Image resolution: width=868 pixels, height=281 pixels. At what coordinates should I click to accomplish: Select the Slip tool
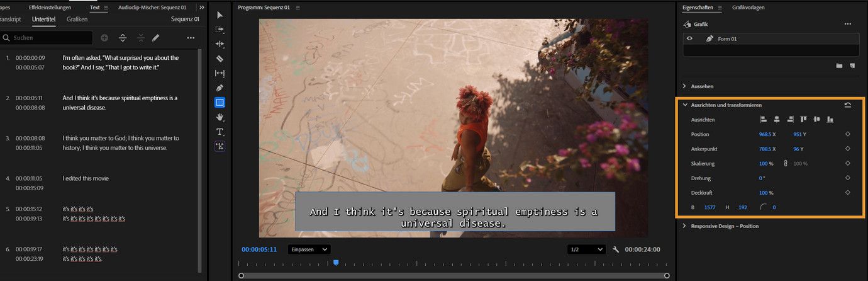click(x=220, y=73)
